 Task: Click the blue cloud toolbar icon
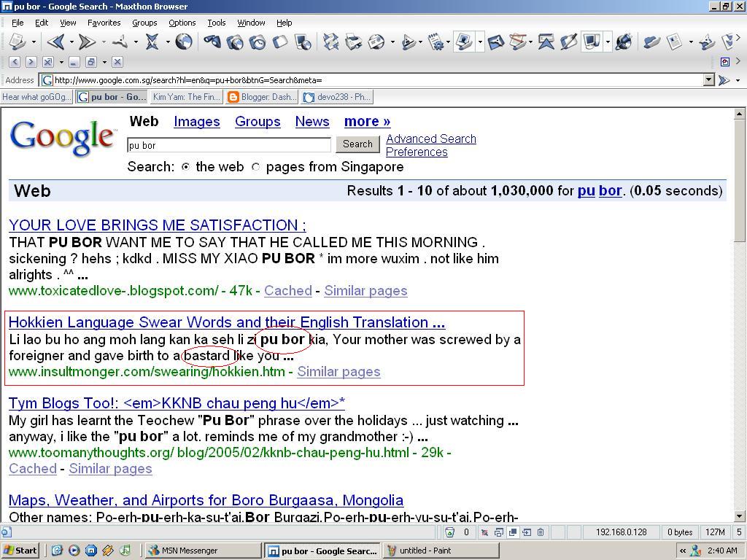click(x=651, y=42)
